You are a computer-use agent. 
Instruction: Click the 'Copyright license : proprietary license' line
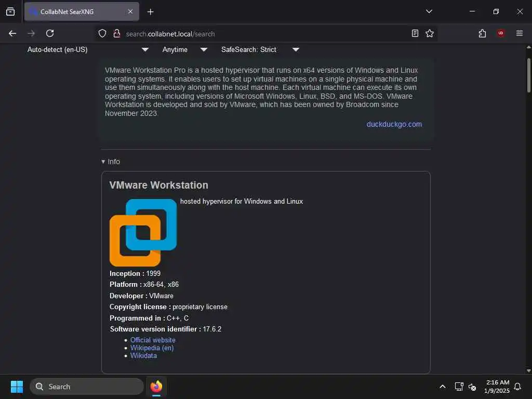pyautogui.click(x=168, y=307)
